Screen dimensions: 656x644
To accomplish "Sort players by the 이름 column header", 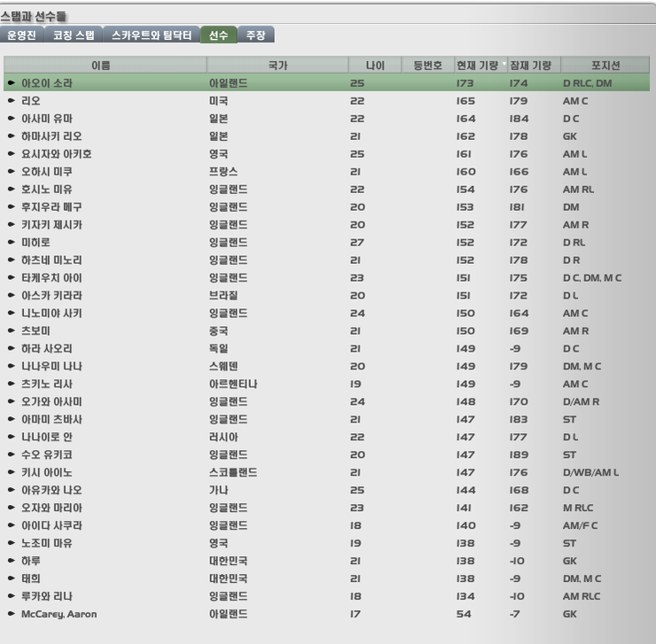I will [x=105, y=66].
